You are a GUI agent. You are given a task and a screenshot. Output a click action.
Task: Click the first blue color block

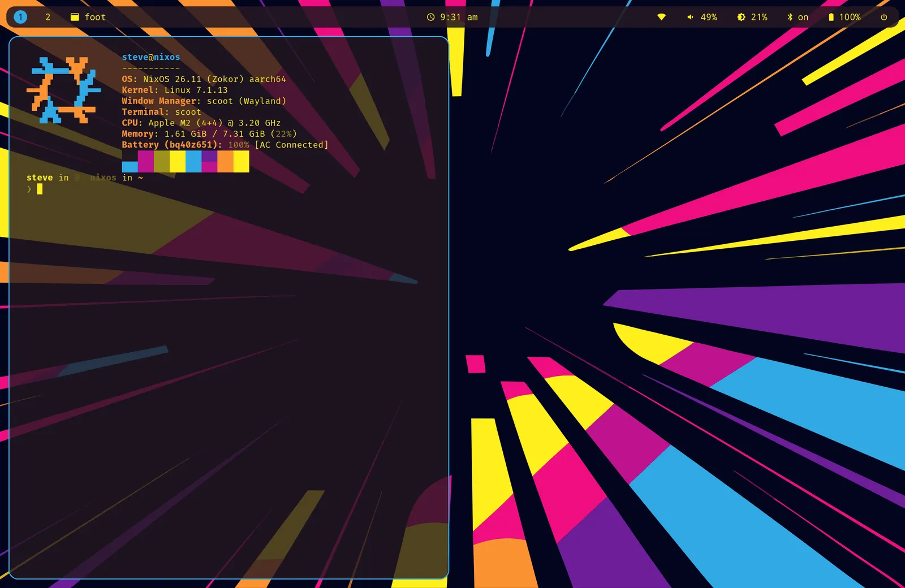pyautogui.click(x=130, y=167)
